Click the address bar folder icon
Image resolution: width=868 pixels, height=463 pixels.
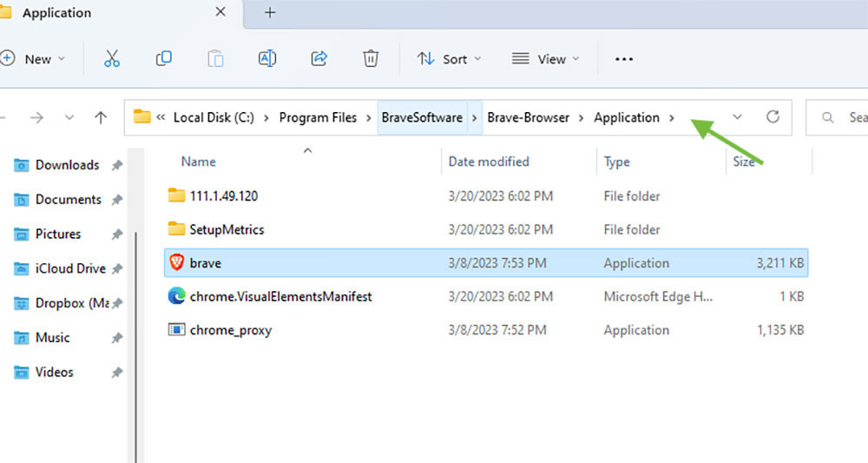(142, 116)
